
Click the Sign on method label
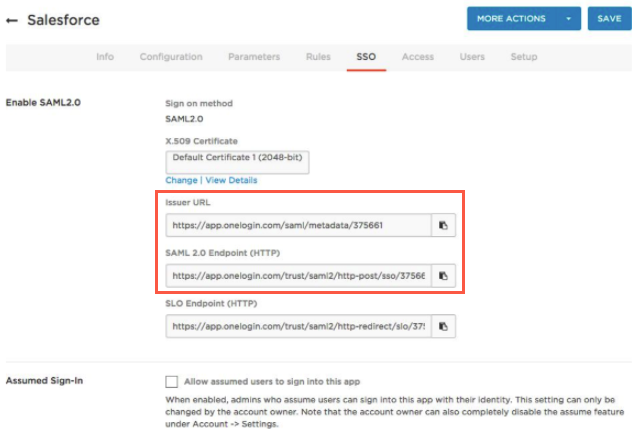[199, 103]
